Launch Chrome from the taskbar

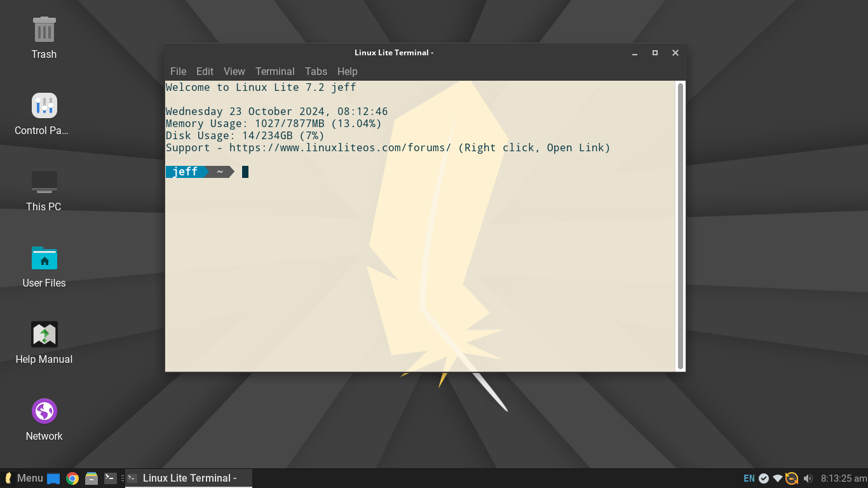pos(72,478)
